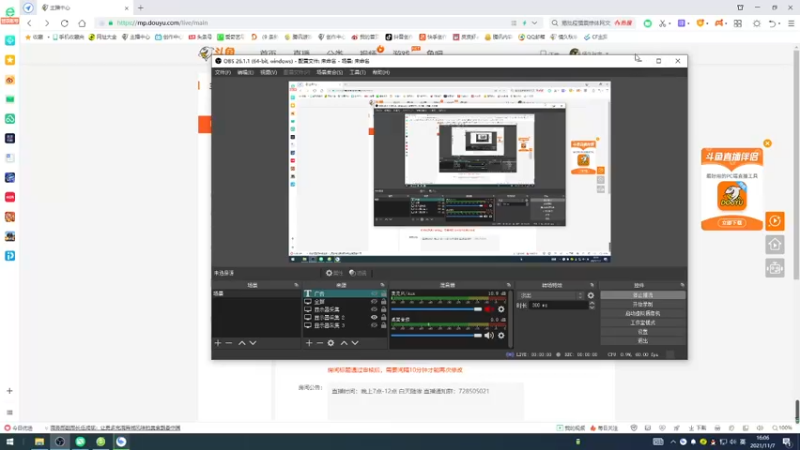Pop out the Scenes dock panel icon
Screen dimensions: 800x450
tap(296, 285)
